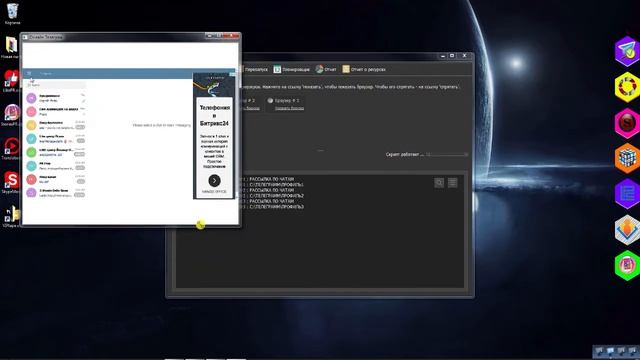This screenshot has width=640, height=360.
Task: Open the purple paper-plane hexagon icon
Action: click(x=627, y=51)
